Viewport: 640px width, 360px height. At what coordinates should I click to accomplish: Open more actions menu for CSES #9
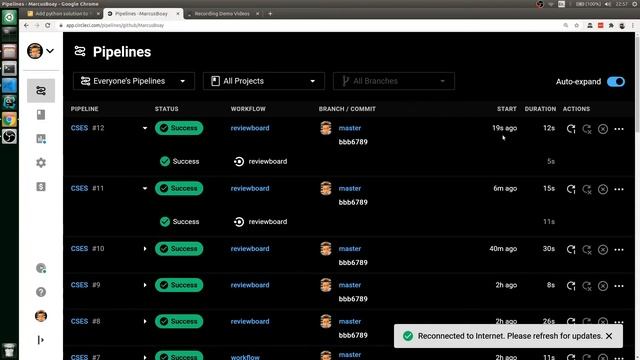point(619,286)
